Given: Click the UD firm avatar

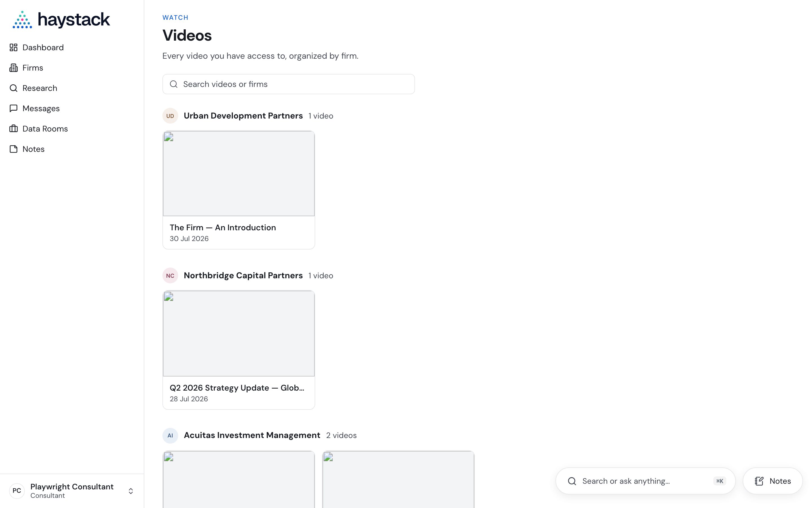Looking at the screenshot, I should coord(170,116).
